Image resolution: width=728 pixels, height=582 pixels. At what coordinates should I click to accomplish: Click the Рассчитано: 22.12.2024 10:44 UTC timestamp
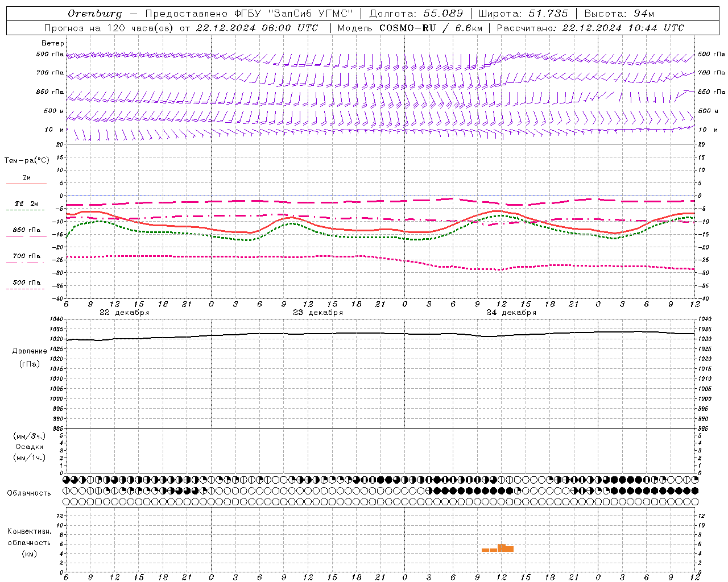click(x=590, y=28)
